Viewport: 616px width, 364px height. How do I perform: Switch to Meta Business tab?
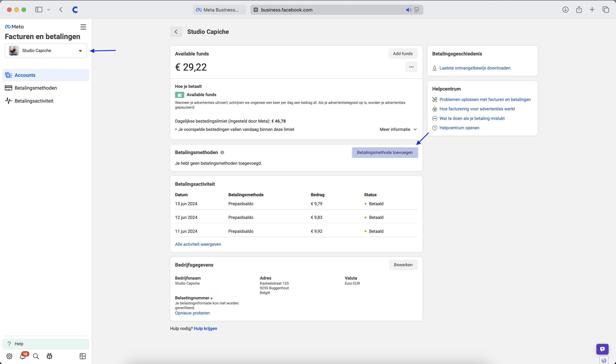point(219,10)
